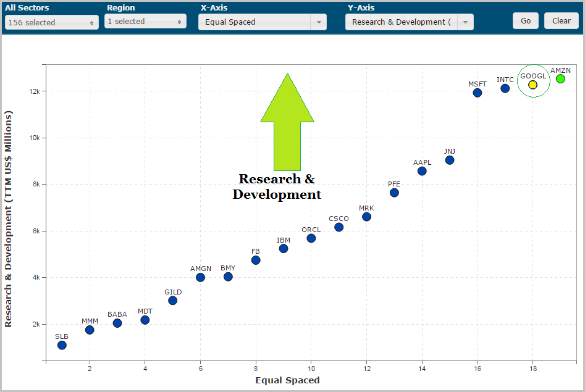Image resolution: width=585 pixels, height=392 pixels.
Task: Click the Research & Development y-axis title
Action: pyautogui.click(x=8, y=219)
